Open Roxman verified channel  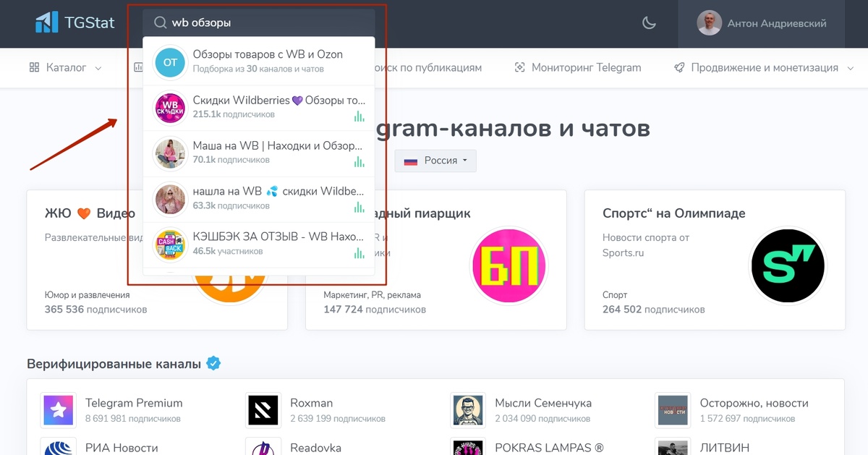pyautogui.click(x=313, y=403)
